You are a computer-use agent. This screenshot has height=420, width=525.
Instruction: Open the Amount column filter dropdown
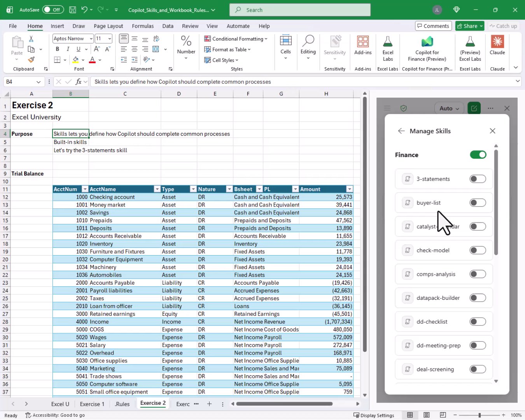click(x=349, y=189)
